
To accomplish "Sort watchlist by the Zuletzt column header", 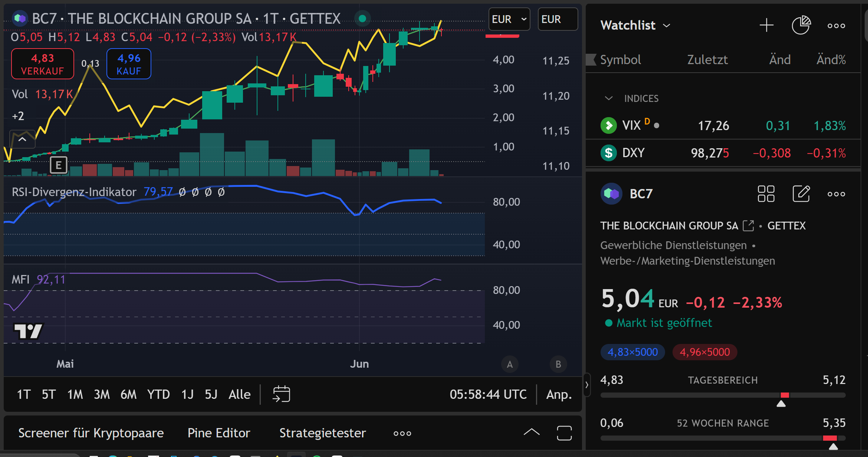I will pyautogui.click(x=707, y=60).
